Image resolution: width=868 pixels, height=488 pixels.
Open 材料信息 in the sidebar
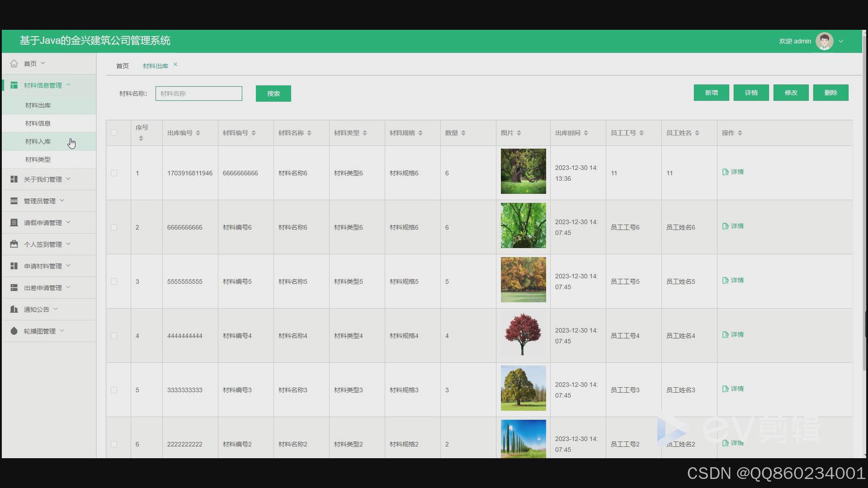point(49,123)
